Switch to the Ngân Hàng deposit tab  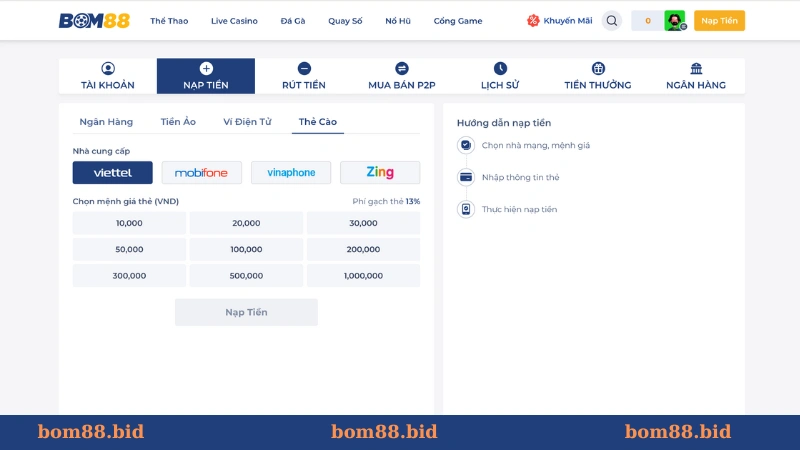[x=106, y=122]
